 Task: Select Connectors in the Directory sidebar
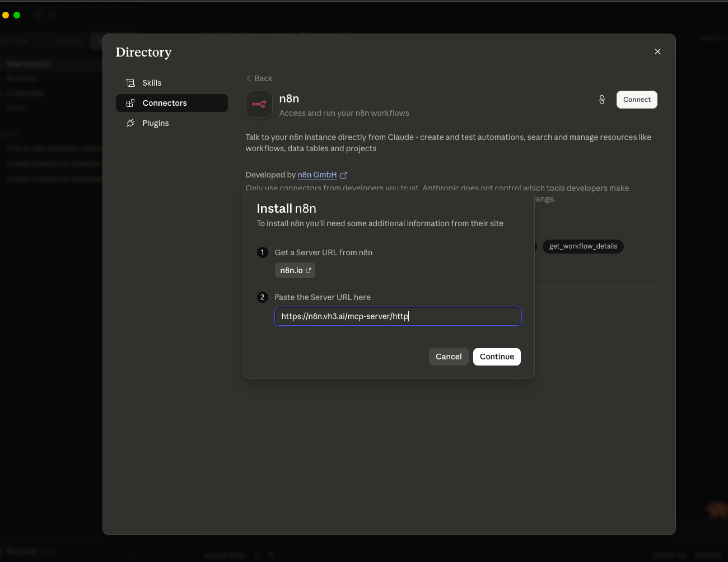click(x=171, y=103)
